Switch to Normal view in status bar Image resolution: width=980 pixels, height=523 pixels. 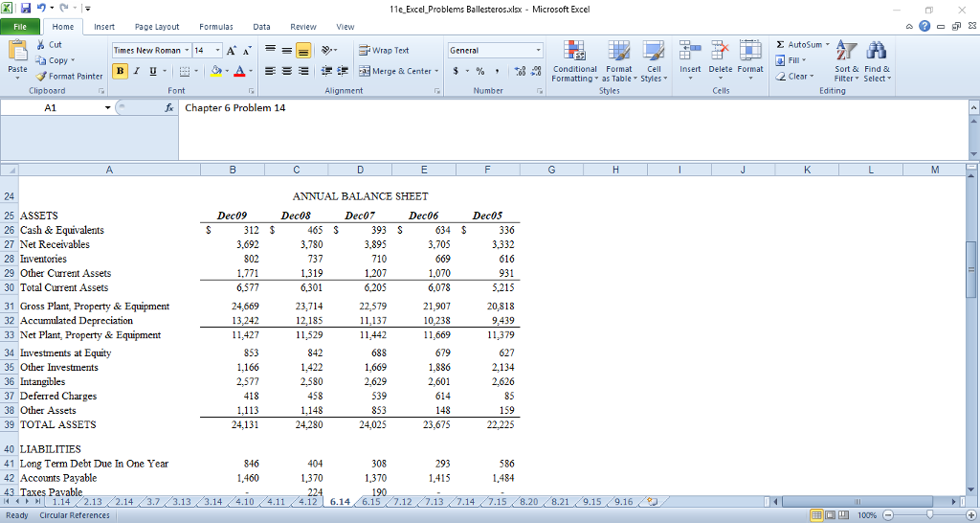(x=815, y=515)
